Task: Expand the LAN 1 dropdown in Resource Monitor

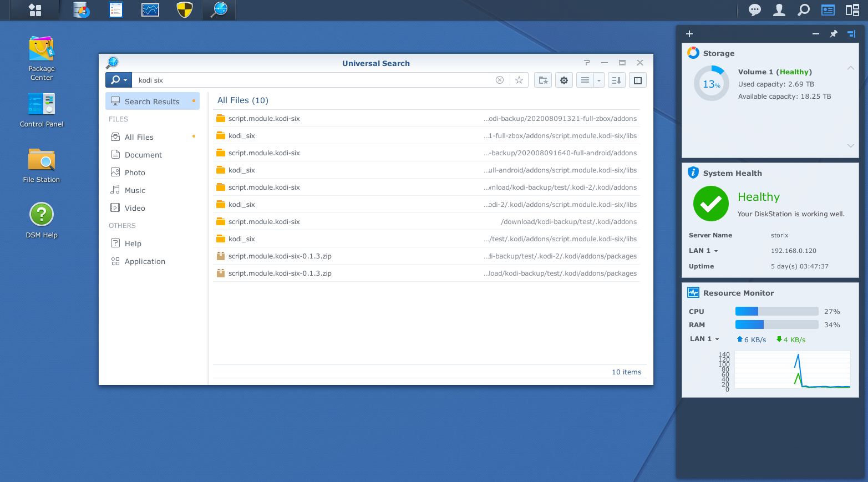Action: [x=704, y=339]
